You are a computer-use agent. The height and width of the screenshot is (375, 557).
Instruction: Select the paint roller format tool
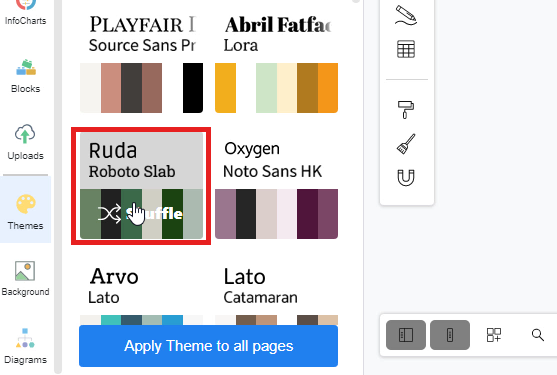[x=406, y=109]
